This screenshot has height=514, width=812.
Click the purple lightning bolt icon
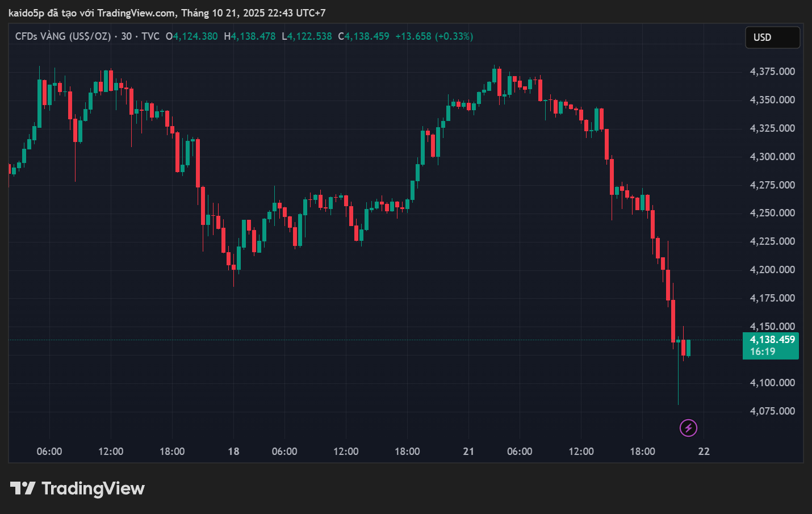(688, 428)
